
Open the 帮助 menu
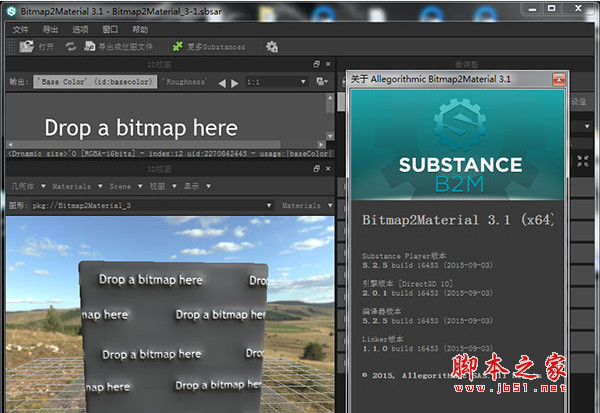(x=140, y=29)
